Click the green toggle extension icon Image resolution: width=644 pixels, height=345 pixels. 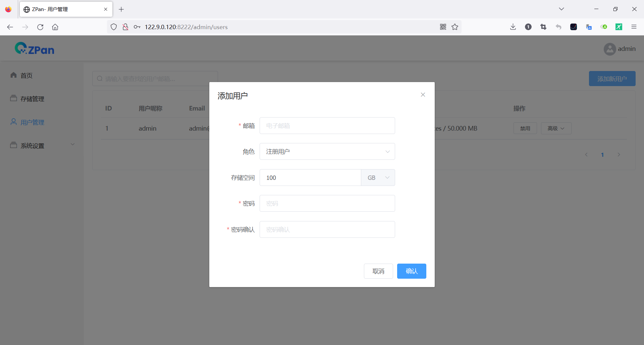pyautogui.click(x=604, y=27)
